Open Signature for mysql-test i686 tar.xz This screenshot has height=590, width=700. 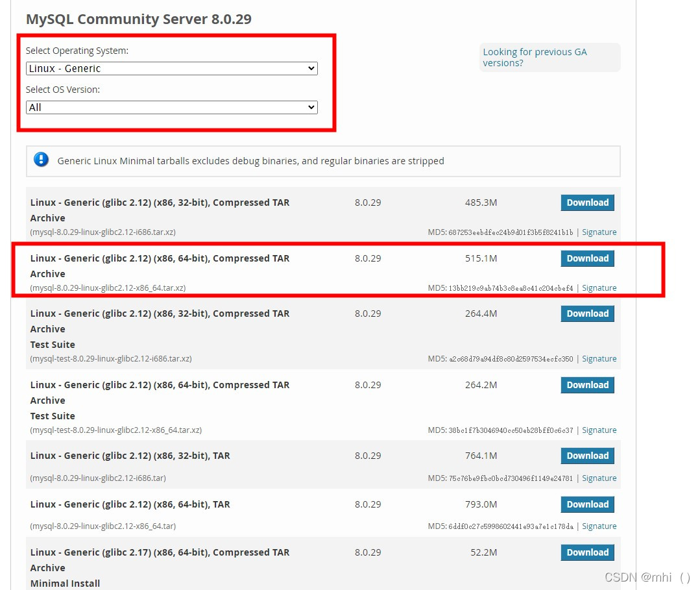pos(599,359)
